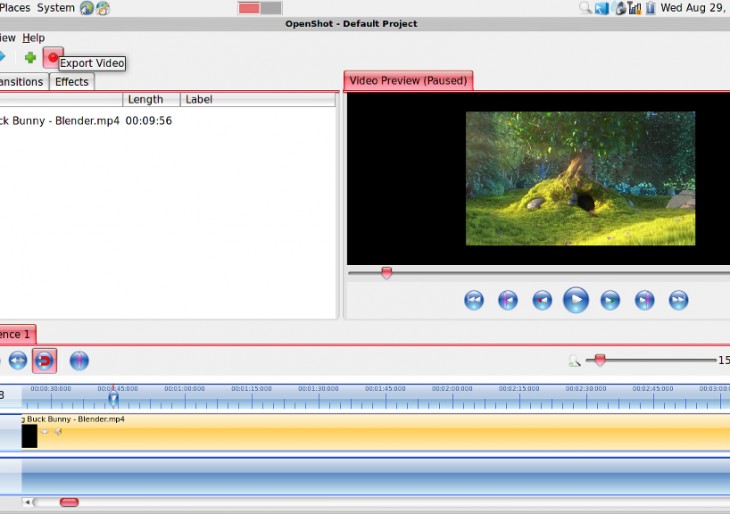730x514 pixels.
Task: Step forward one frame with green arrow button
Action: point(610,300)
